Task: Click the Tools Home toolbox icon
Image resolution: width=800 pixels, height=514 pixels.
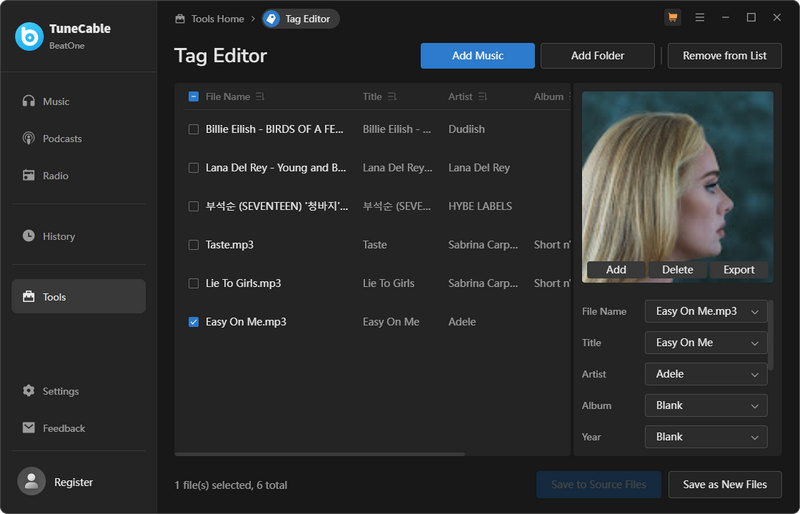Action: [180, 19]
